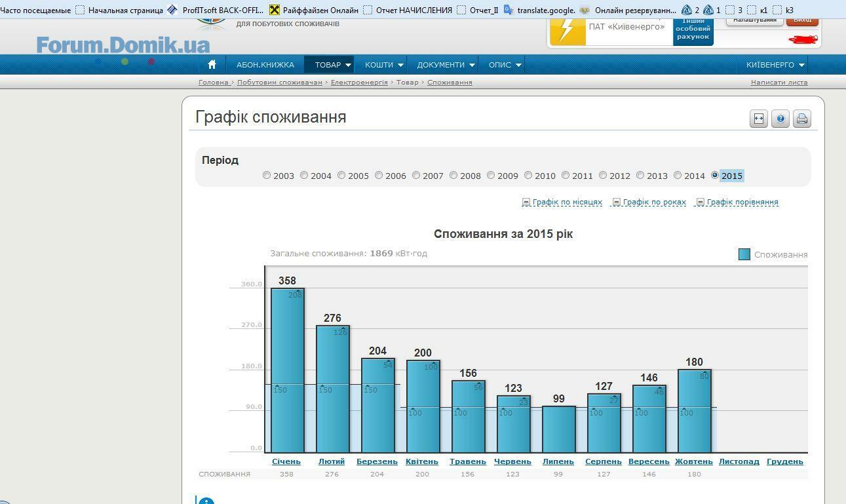Click the Січень bar in the chart
Image resolution: width=846 pixels, height=504 pixels.
point(288,370)
